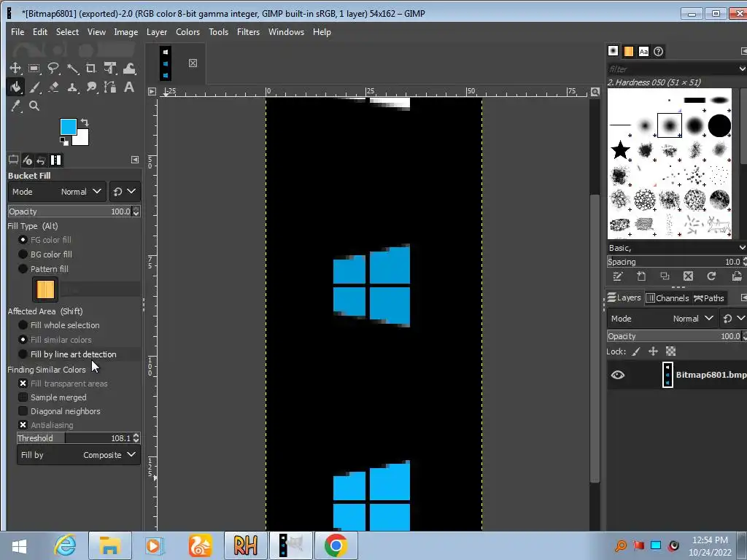Click the background white color swatch
Viewport: 747px width, 560px height.
(82, 138)
